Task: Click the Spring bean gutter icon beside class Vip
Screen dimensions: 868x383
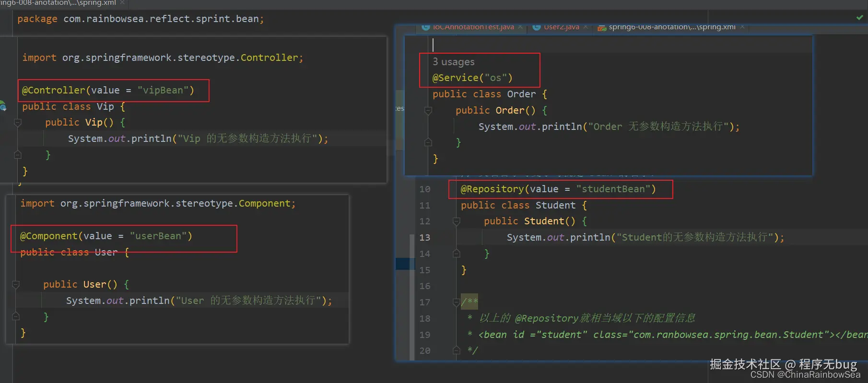Action: pyautogui.click(x=2, y=106)
